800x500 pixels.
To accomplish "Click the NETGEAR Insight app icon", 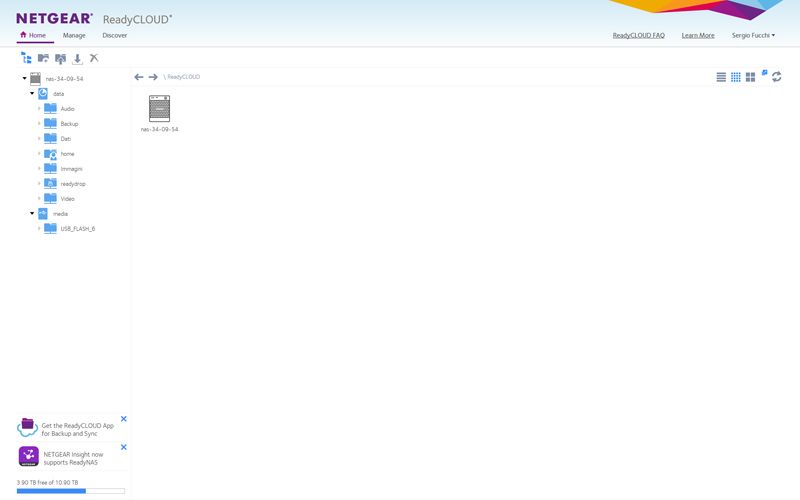I will tap(29, 456).
